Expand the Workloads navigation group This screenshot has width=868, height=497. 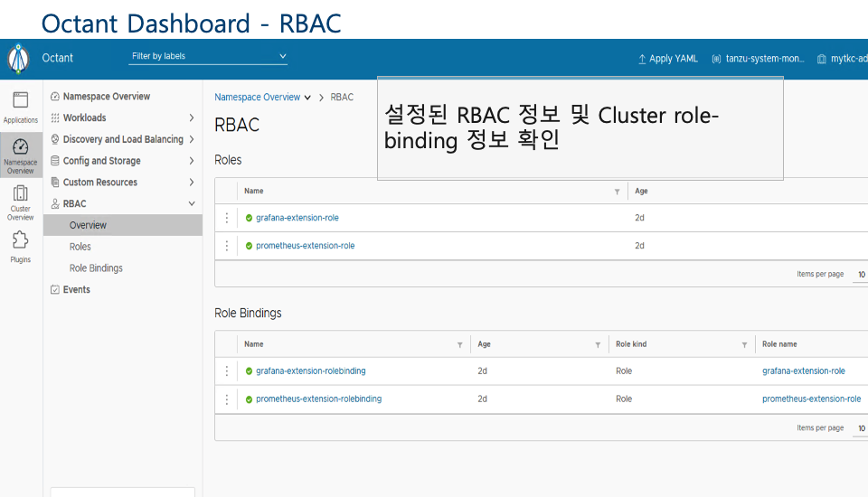click(122, 117)
